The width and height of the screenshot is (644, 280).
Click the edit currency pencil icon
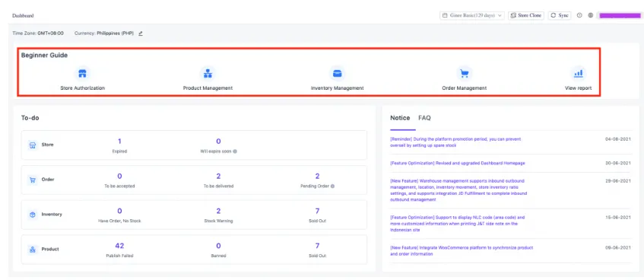(x=141, y=33)
